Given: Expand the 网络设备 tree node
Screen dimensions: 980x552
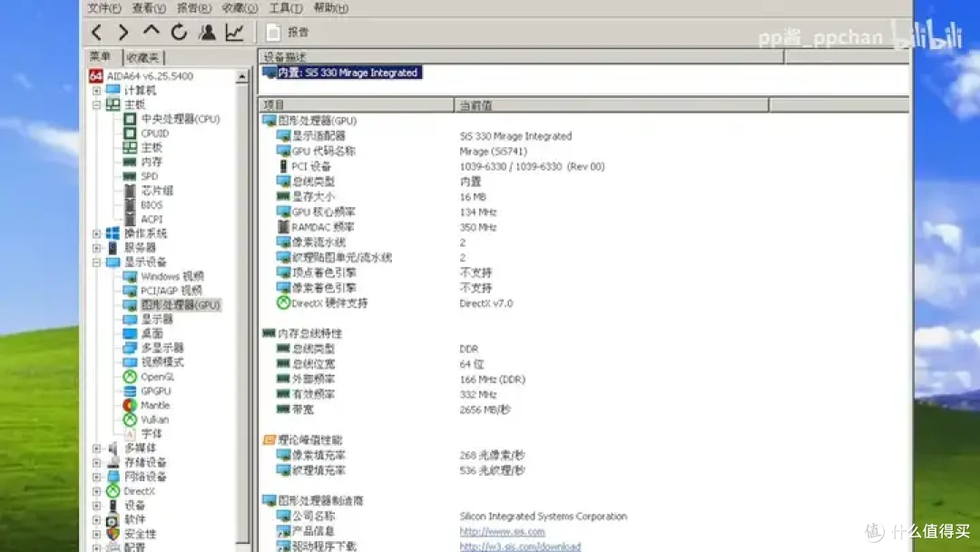Looking at the screenshot, I should 97,477.
